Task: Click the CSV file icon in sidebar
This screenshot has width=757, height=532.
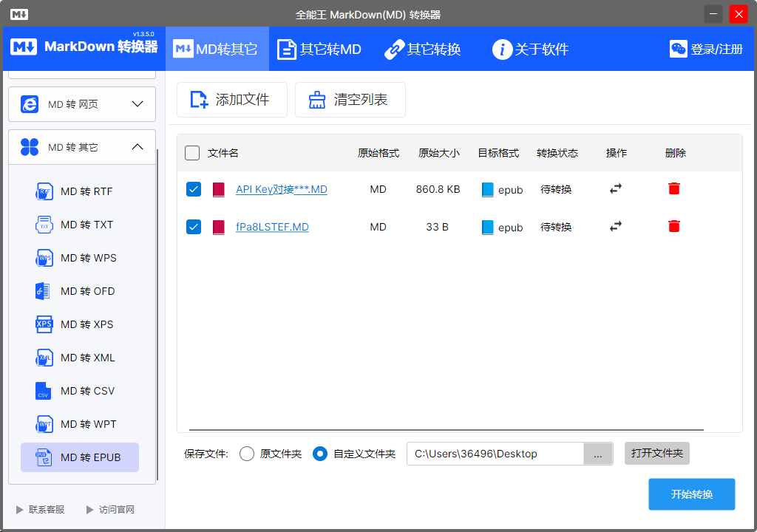Action: pyautogui.click(x=43, y=391)
